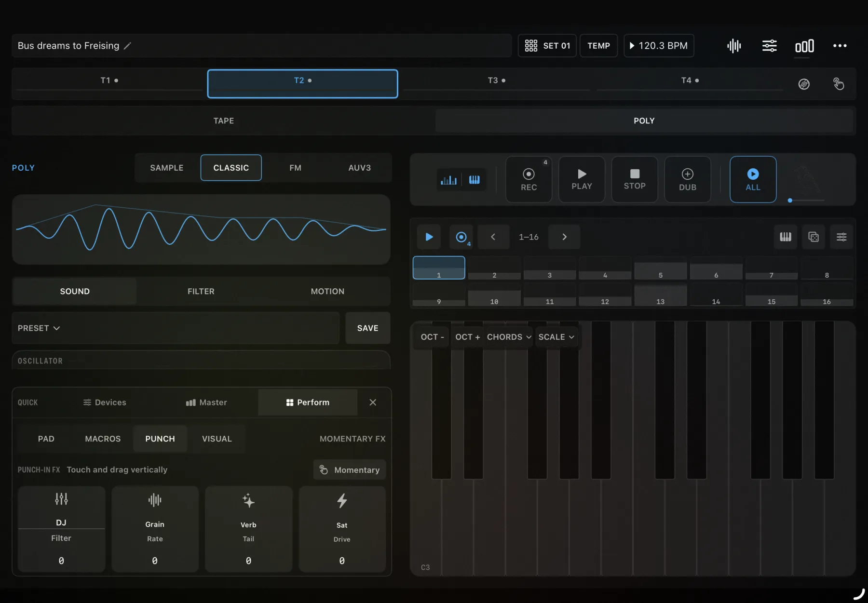
Task: Open the FILTER tab
Action: 201,291
